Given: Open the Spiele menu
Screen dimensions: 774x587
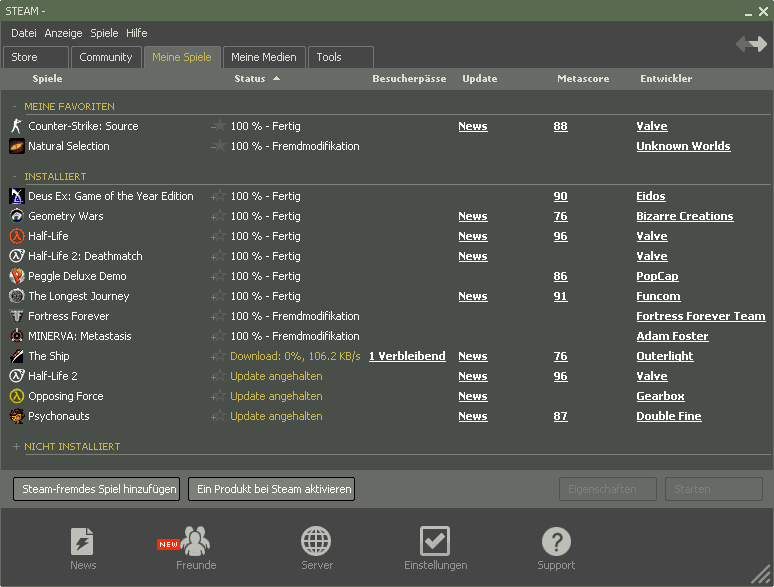Looking at the screenshot, I should pos(104,33).
